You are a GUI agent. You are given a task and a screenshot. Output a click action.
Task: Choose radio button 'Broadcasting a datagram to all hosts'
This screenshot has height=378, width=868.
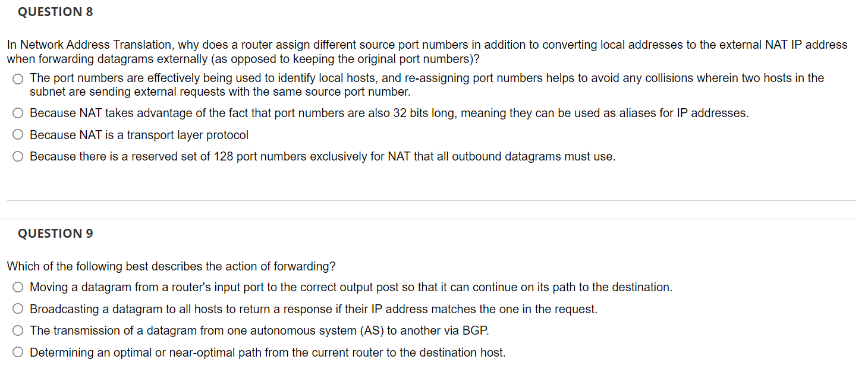(18, 310)
